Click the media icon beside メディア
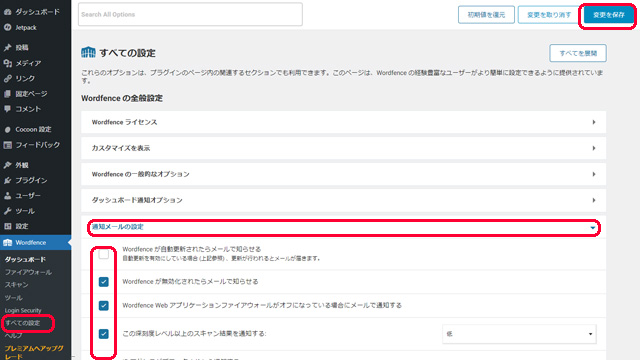 pyautogui.click(x=7, y=63)
